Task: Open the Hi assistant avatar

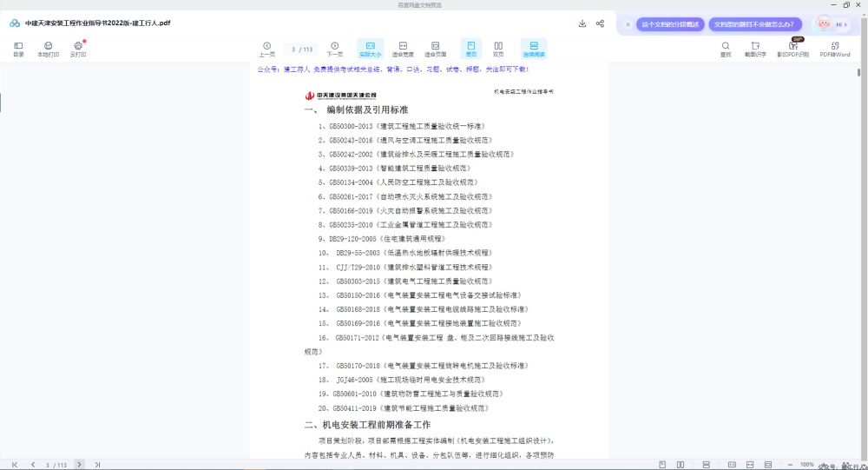Action: [832, 23]
